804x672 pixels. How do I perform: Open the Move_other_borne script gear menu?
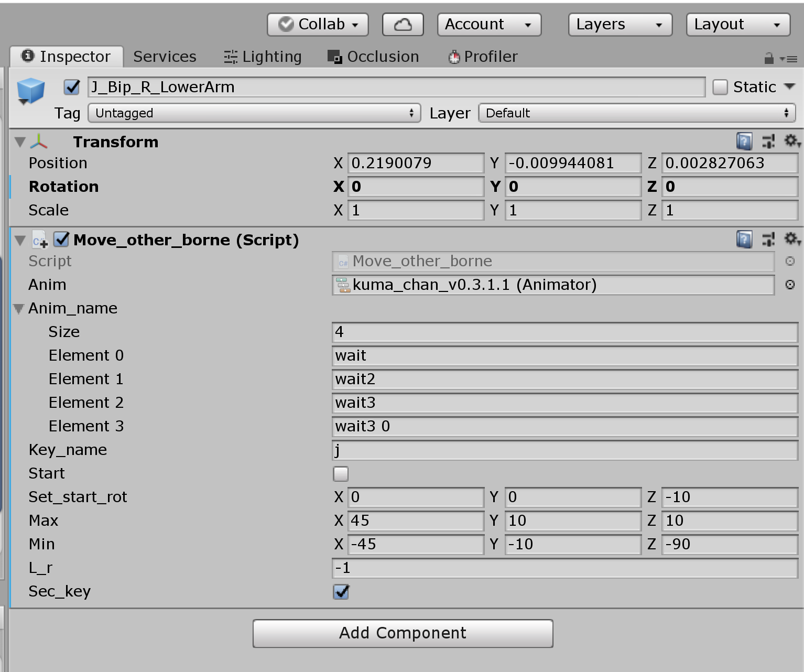[791, 239]
